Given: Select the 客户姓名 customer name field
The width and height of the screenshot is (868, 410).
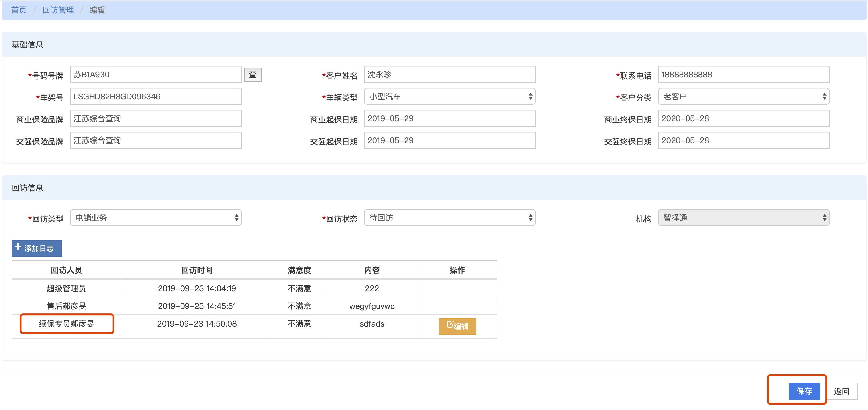Looking at the screenshot, I should pyautogui.click(x=449, y=74).
